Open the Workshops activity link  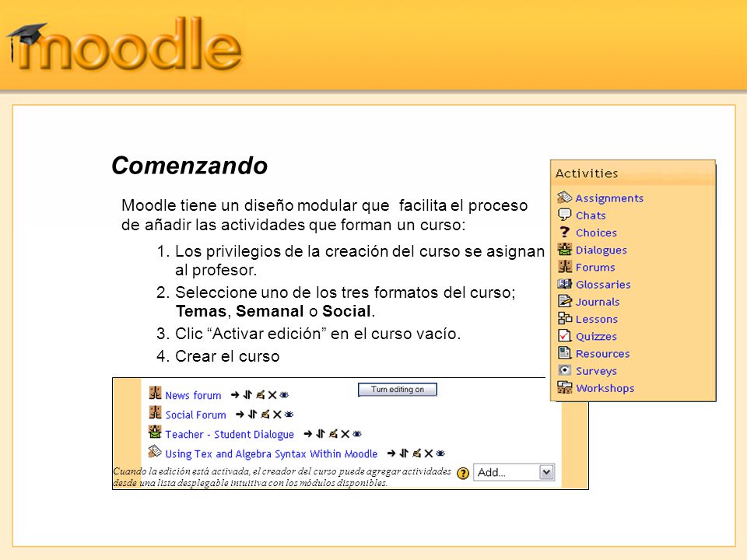click(605, 388)
